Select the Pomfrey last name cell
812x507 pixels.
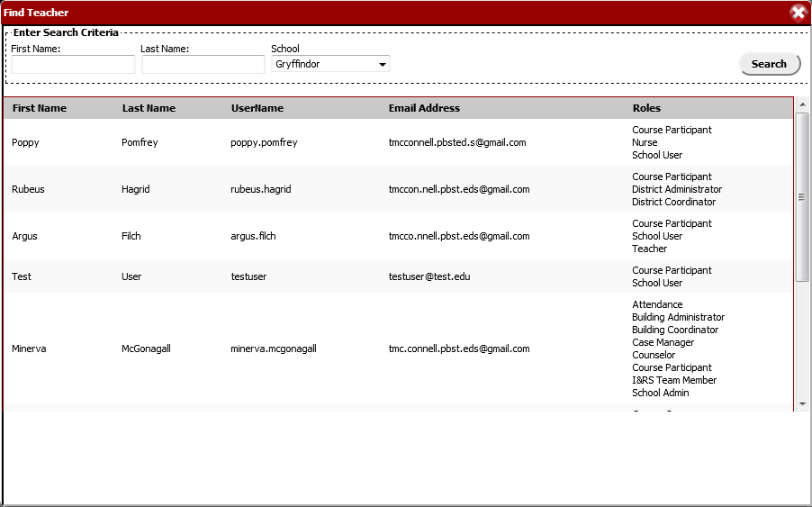coord(140,142)
